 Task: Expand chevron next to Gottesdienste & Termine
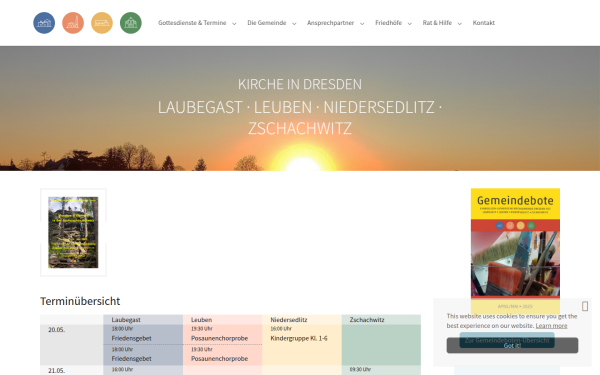point(234,24)
